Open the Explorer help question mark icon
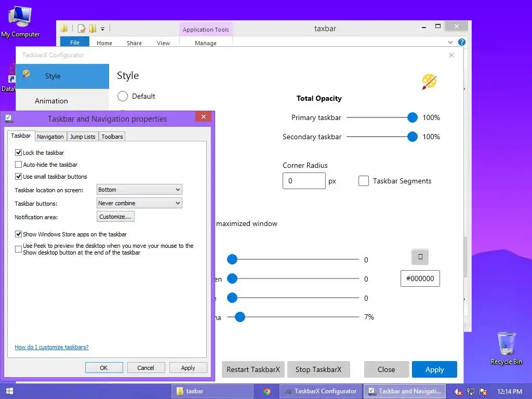This screenshot has height=399, width=532. coord(462,42)
